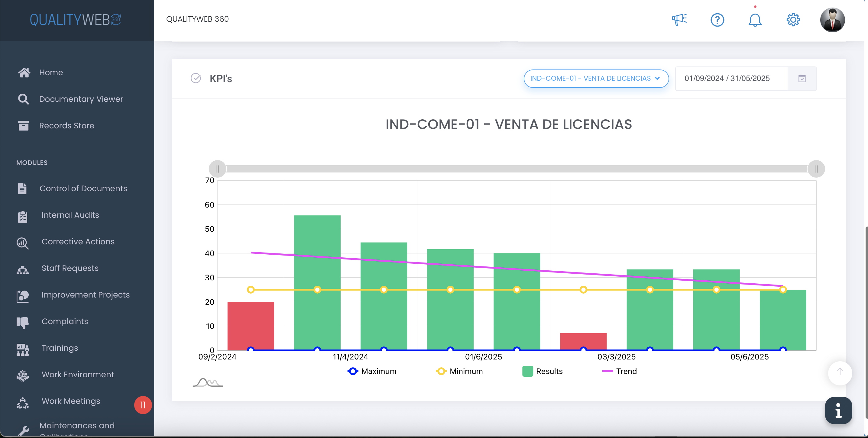Click the Improvement Projects link
Image resolution: width=868 pixels, height=438 pixels.
pyautogui.click(x=85, y=295)
